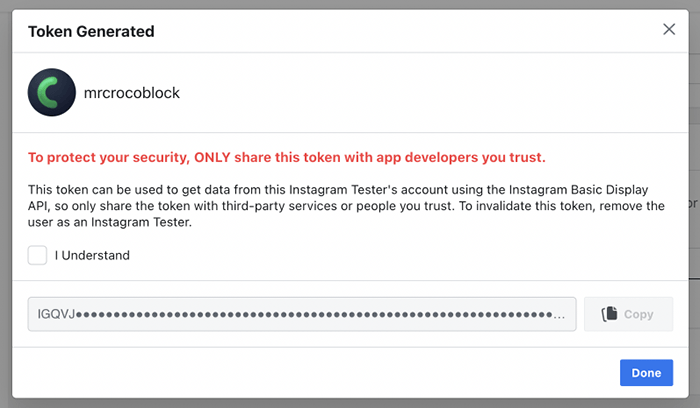Click the Copy button label
Viewport: 700px width, 408px height.
(x=638, y=314)
